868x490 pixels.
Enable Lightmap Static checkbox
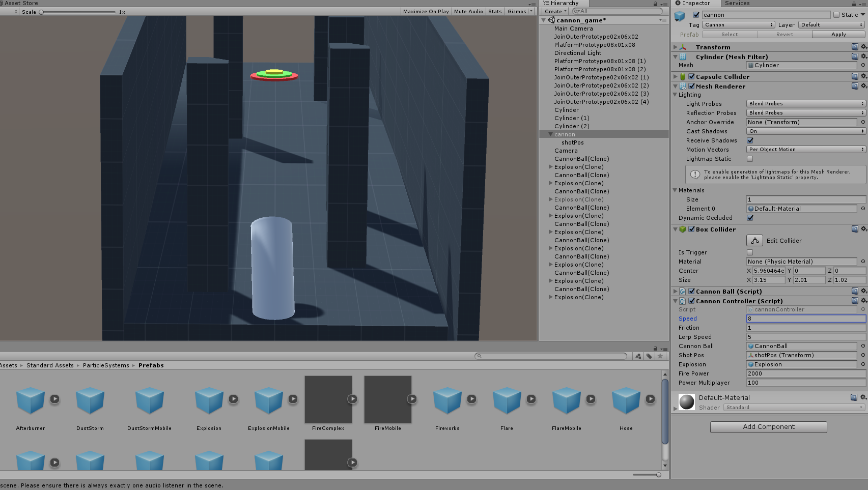(750, 159)
